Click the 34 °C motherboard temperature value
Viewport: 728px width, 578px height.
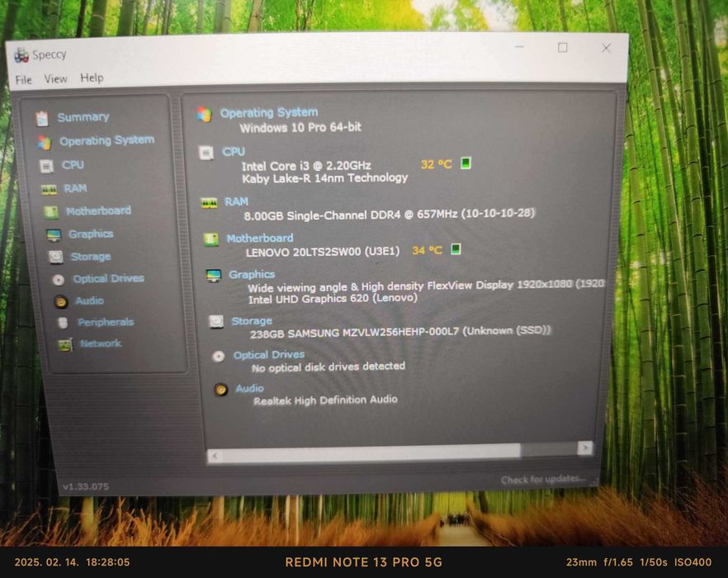pos(428,250)
